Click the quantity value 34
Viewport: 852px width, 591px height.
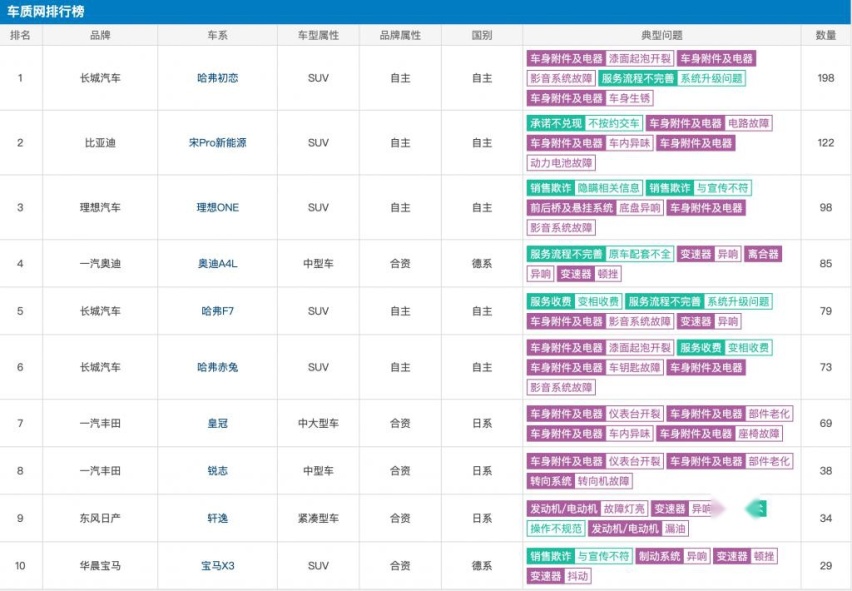[825, 518]
